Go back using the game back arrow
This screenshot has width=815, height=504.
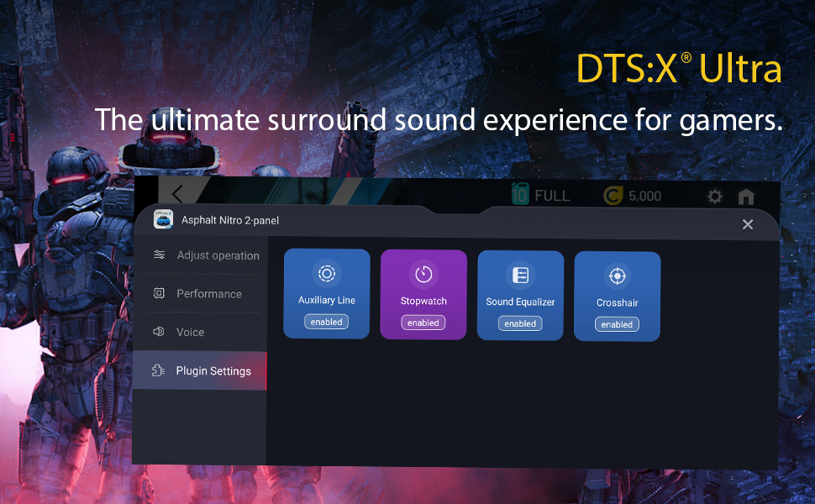point(177,194)
